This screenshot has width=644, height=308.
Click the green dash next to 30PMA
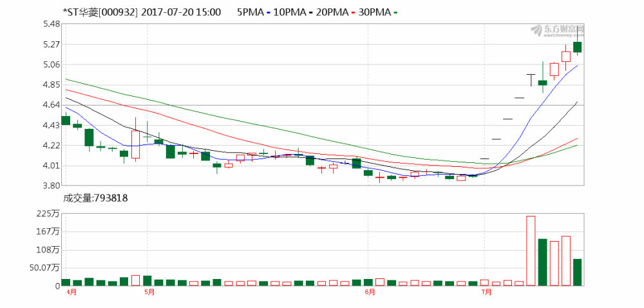(x=396, y=13)
